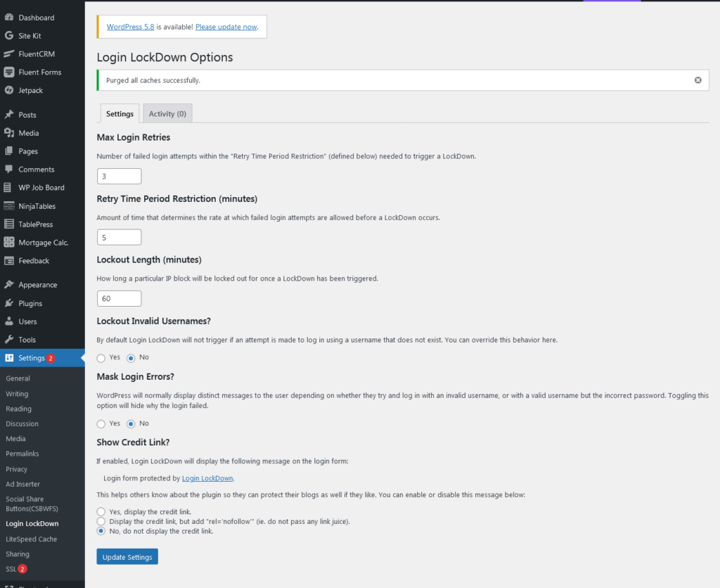Click the Update Settings button

pos(127,556)
